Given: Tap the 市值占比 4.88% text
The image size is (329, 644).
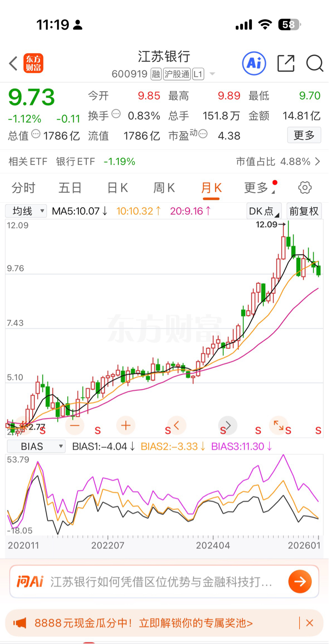Looking at the screenshot, I should click(x=273, y=161).
